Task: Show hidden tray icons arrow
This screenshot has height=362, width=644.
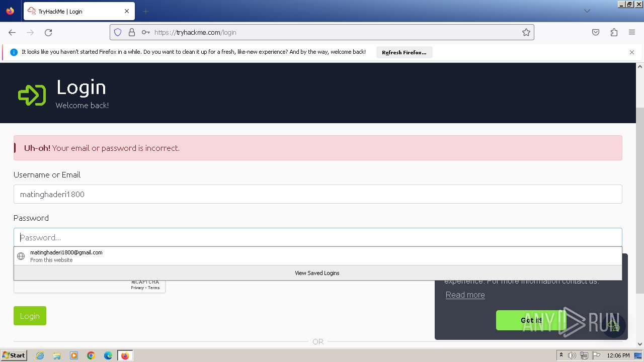Action: coord(561,355)
